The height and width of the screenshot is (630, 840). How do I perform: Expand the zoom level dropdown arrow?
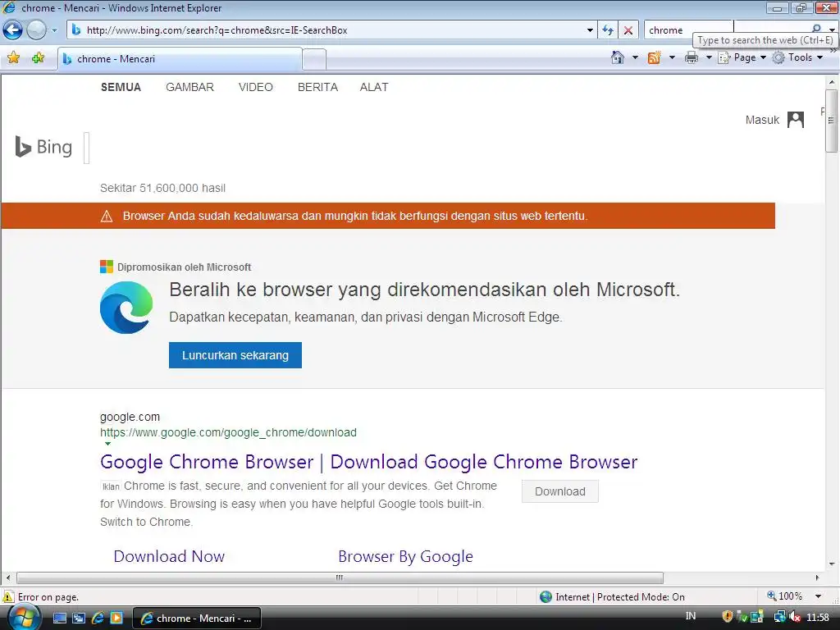click(818, 596)
